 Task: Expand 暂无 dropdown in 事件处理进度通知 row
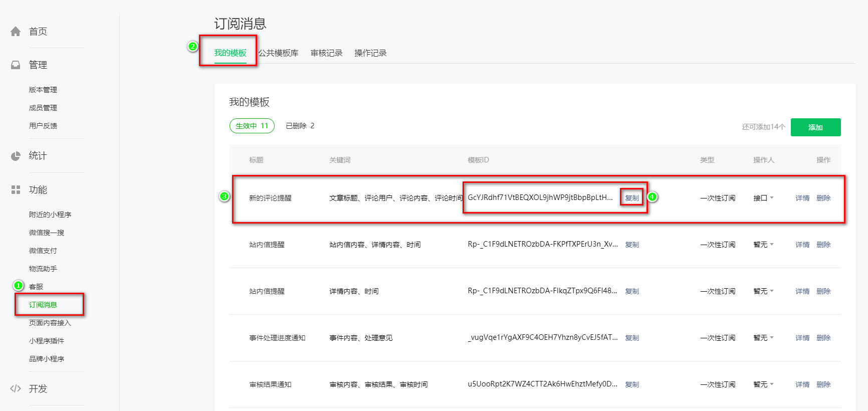coord(763,338)
